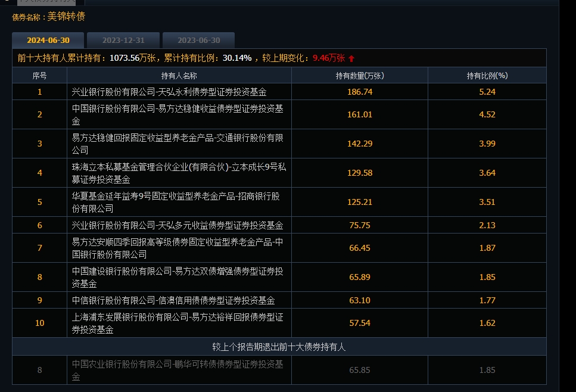This screenshot has height=392, width=576.
Task: Click the red up arrow change indicator
Action: tap(351, 58)
